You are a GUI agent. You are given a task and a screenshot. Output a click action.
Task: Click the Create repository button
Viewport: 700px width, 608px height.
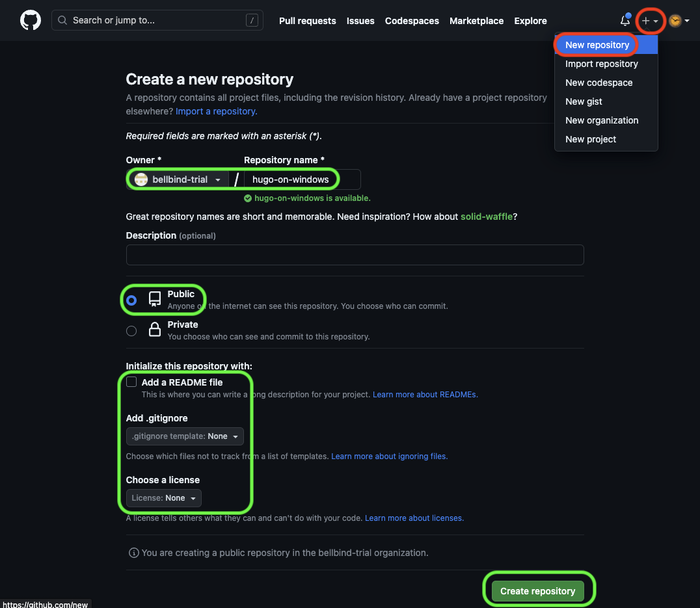pos(537,591)
